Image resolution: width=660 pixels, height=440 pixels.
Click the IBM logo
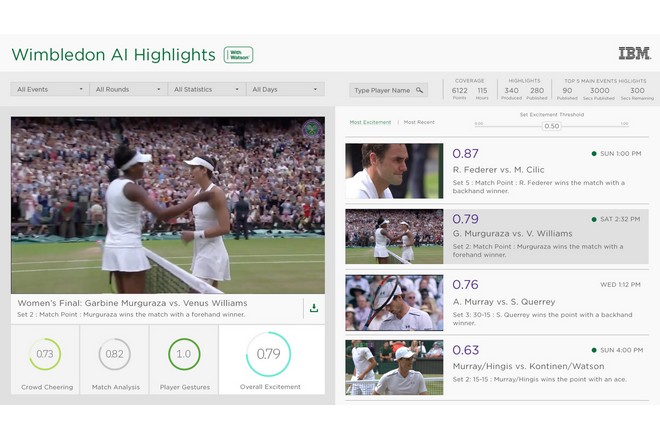634,54
